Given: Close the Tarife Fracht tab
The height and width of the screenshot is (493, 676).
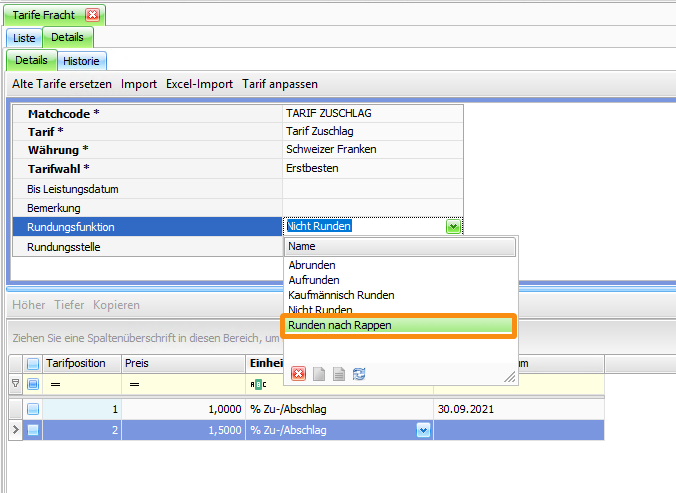Looking at the screenshot, I should coord(92,14).
